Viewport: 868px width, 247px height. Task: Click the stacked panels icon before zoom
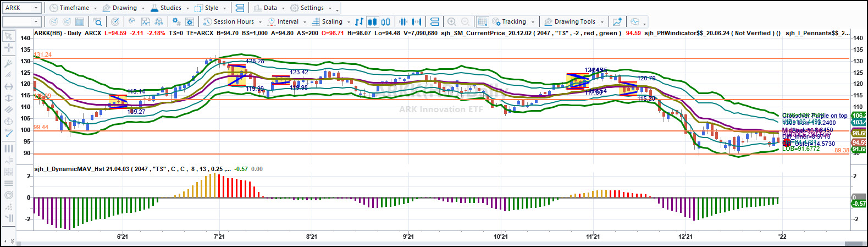434,21
